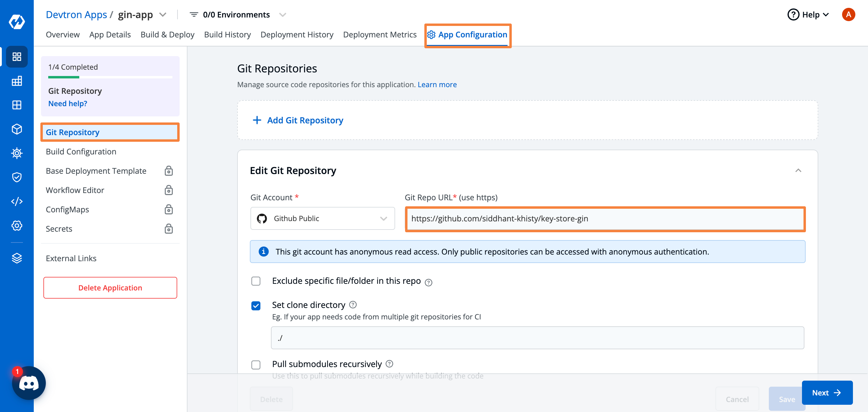
Task: Disable Set clone directory checkbox
Action: (256, 306)
